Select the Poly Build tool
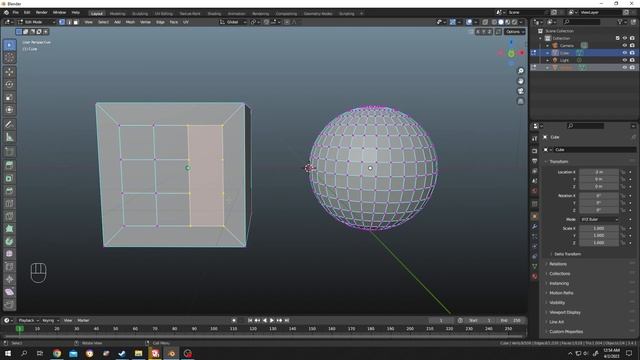Image resolution: width=640 pixels, height=360 pixels. (x=9, y=229)
